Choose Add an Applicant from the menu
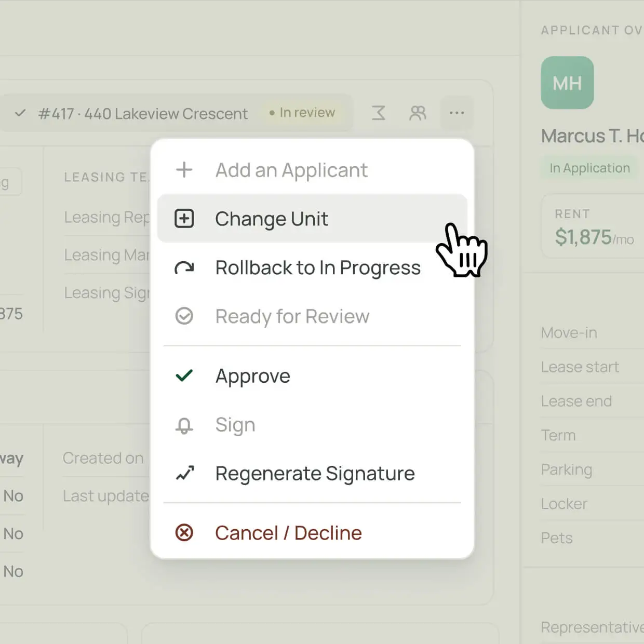Image resolution: width=644 pixels, height=644 pixels. (312, 170)
